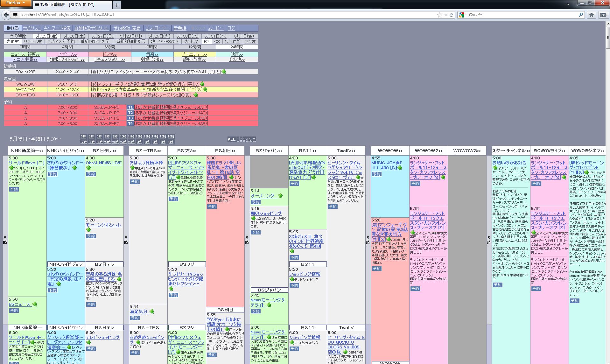Click the T2 tuner icon in reservations
The height and width of the screenshot is (364, 610).
coord(130,113)
